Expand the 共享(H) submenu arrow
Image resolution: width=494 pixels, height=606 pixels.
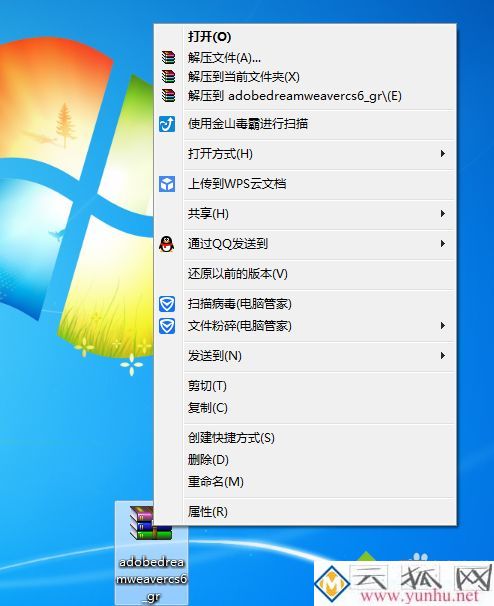pyautogui.click(x=443, y=214)
